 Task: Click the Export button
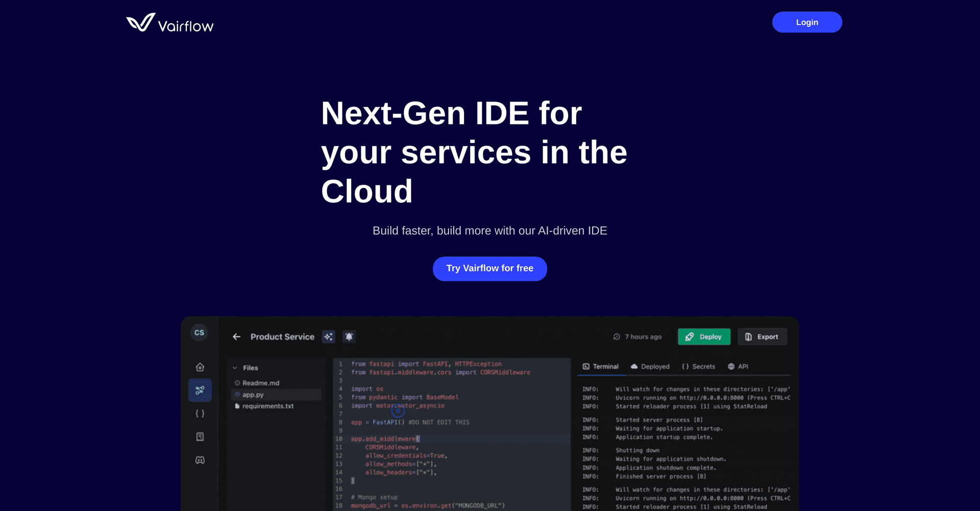(762, 337)
